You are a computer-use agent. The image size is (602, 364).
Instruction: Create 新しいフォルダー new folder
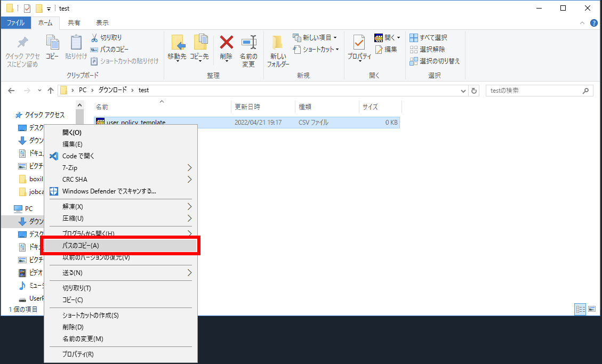[x=278, y=51]
